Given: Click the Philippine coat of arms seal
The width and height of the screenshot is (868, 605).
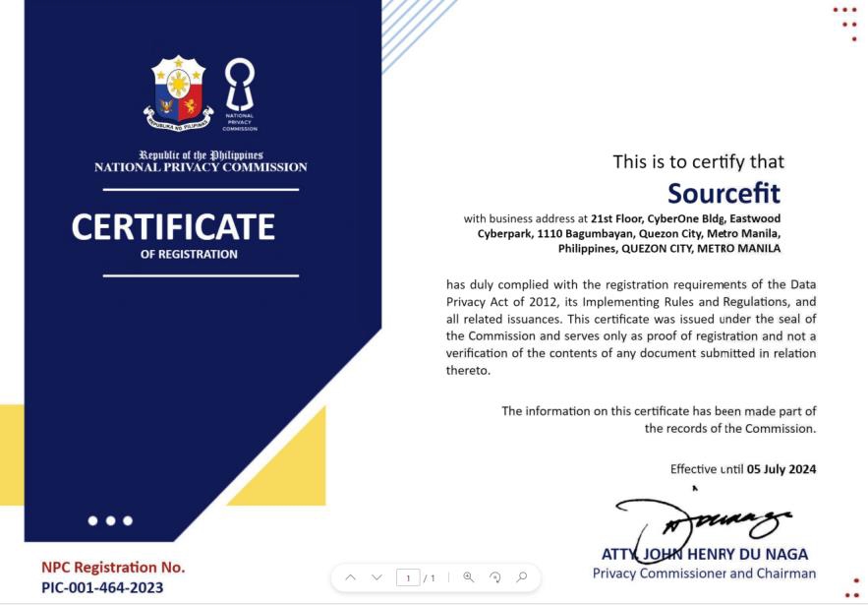Looking at the screenshot, I should pos(178,93).
